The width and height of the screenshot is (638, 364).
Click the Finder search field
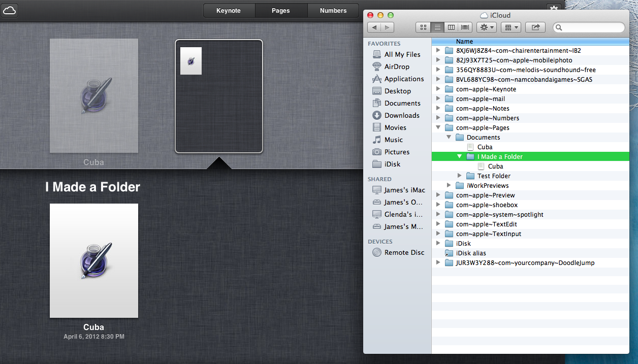point(589,27)
